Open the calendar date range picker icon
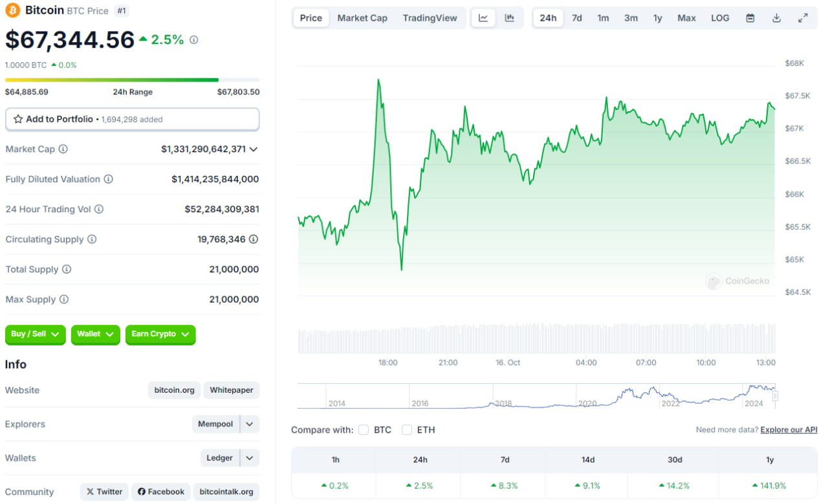The image size is (828, 504). pyautogui.click(x=750, y=18)
